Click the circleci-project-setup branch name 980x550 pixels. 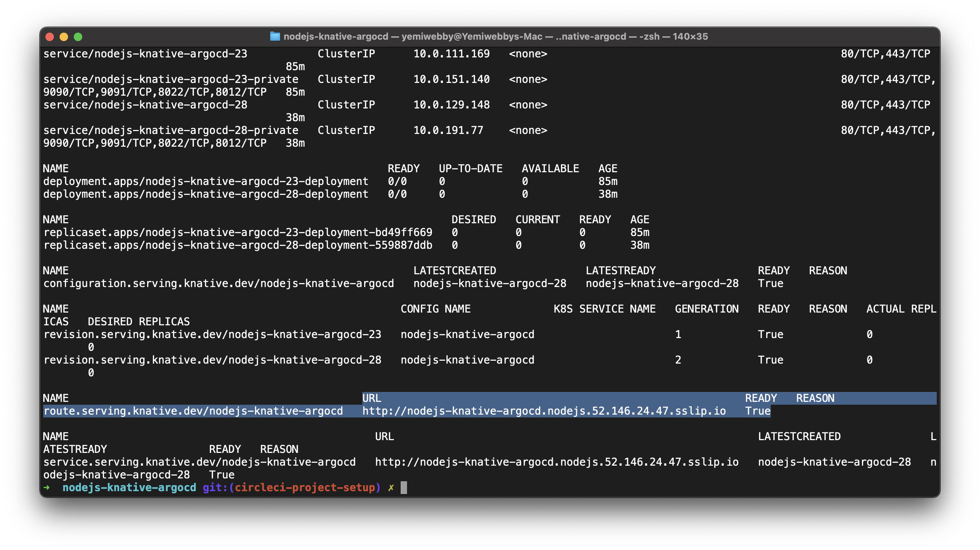tap(305, 488)
